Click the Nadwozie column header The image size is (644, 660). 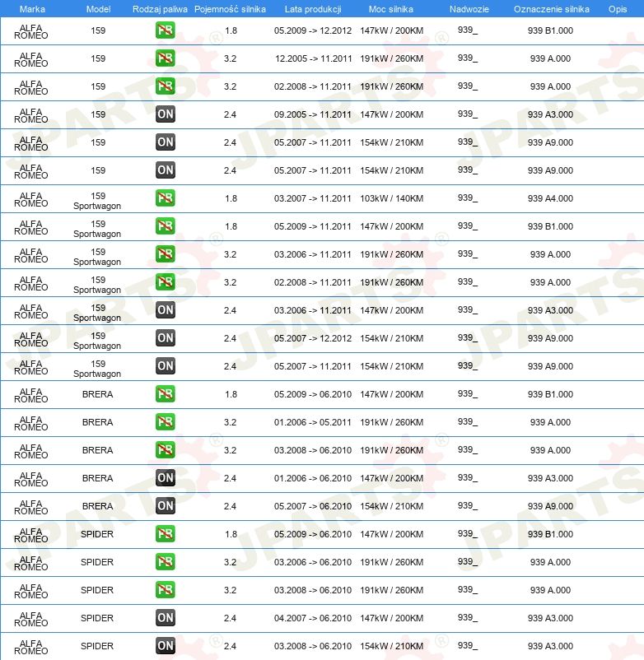tap(468, 8)
